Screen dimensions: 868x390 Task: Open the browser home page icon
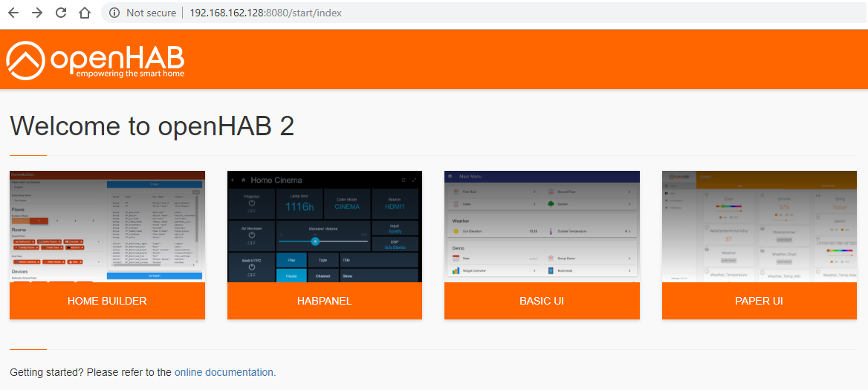pos(84,13)
